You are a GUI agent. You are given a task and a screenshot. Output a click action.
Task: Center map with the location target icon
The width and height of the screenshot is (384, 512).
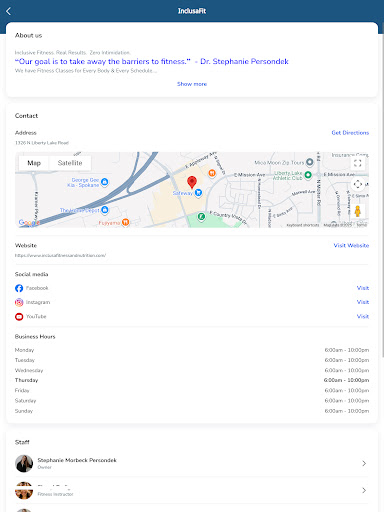[x=358, y=184]
